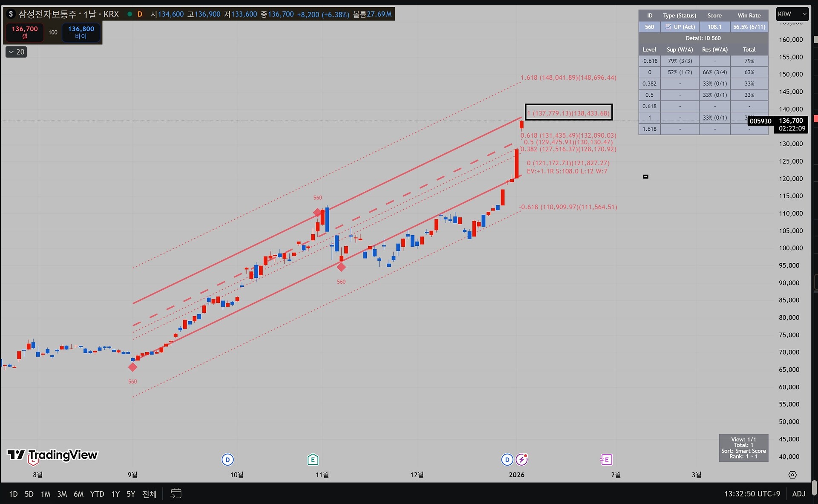
Task: Click the dividend marker near October
Action: (228, 460)
